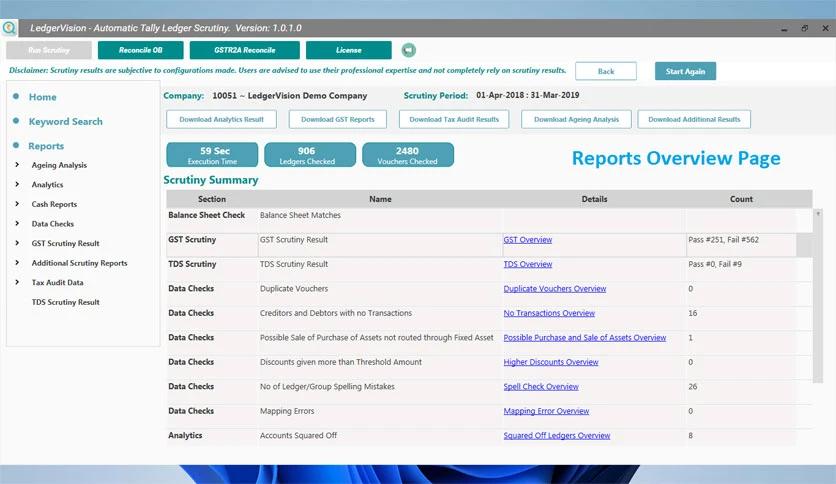Screen dimensions: 836x484
Task: Click Start Again button
Action: click(x=685, y=71)
